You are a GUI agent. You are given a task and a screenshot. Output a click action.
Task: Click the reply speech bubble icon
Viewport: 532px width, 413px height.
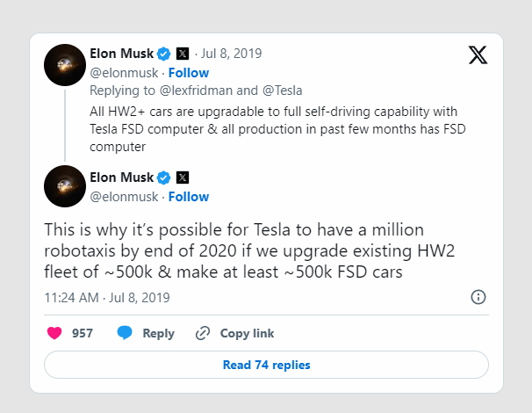tap(125, 333)
